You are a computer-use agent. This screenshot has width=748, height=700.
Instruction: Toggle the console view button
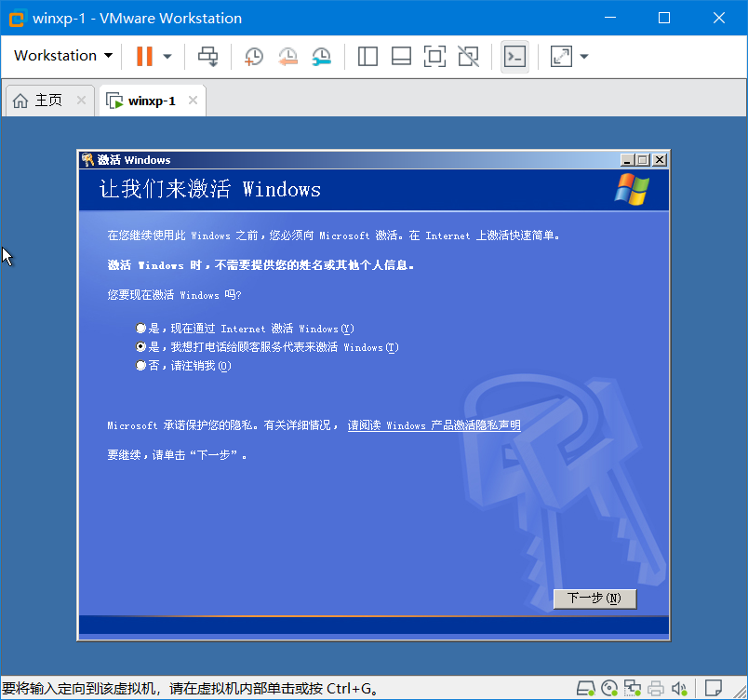point(514,57)
